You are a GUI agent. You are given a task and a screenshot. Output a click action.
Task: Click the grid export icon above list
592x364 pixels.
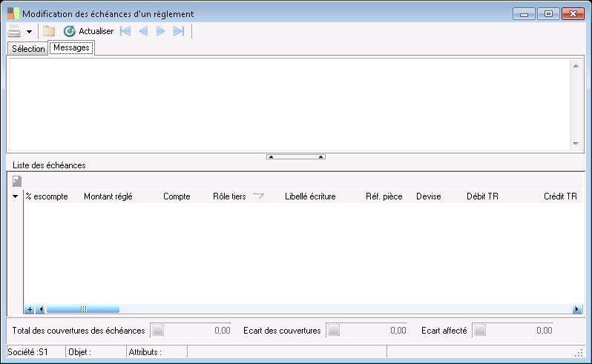pyautogui.click(x=17, y=182)
